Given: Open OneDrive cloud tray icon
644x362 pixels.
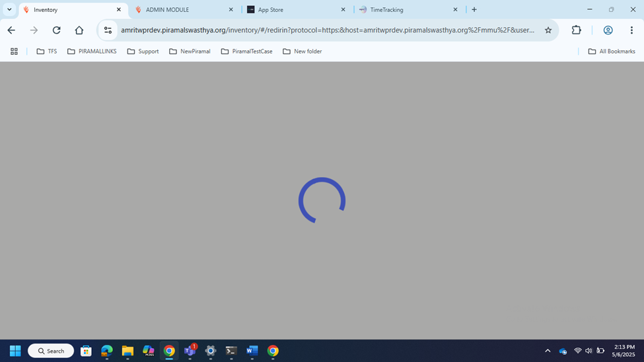Looking at the screenshot, I should click(x=563, y=351).
